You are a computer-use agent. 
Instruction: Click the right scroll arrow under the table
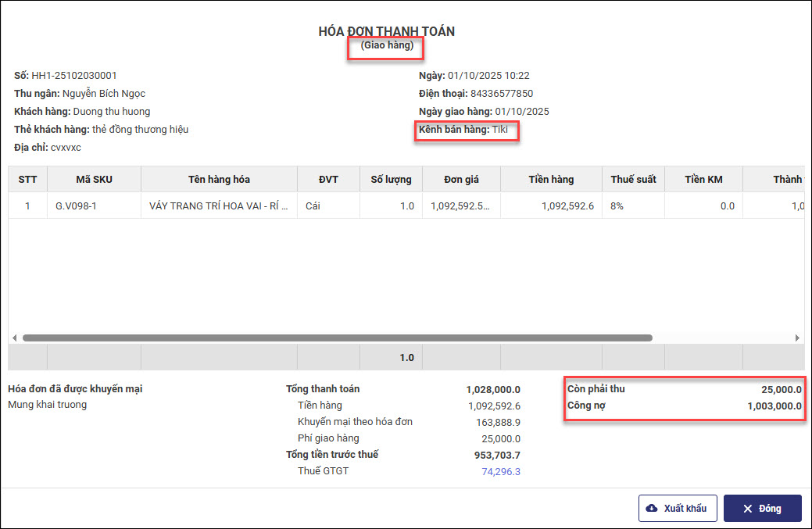tap(797, 338)
